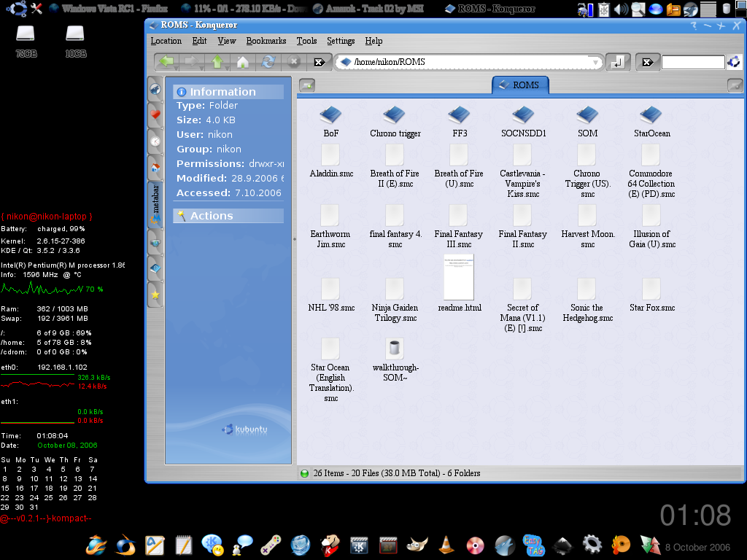
Task: Expand the Actions section in metabar
Action: pos(228,216)
